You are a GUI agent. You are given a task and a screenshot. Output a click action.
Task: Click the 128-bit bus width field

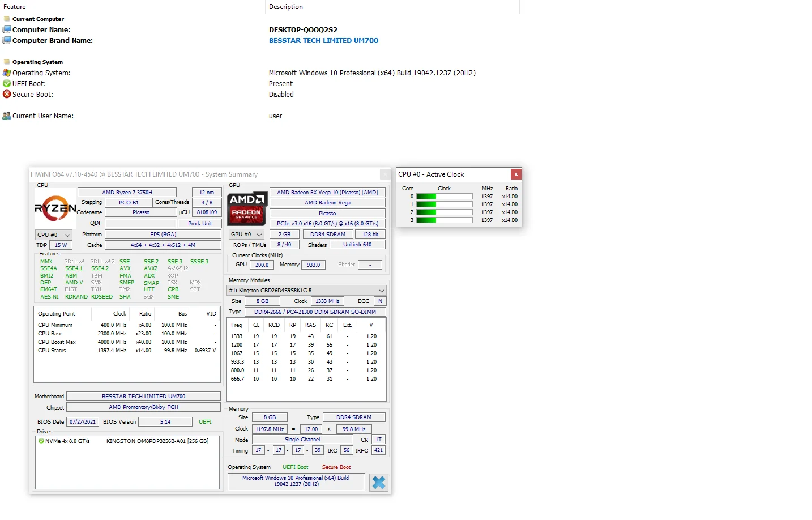(x=371, y=235)
